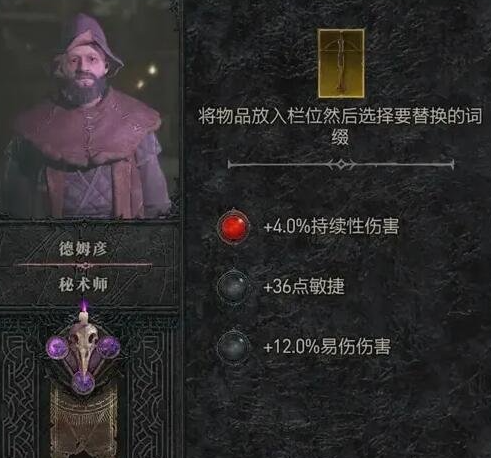Choose the +4.0%持续性伤害 affix text
The height and width of the screenshot is (458, 491).
point(331,227)
